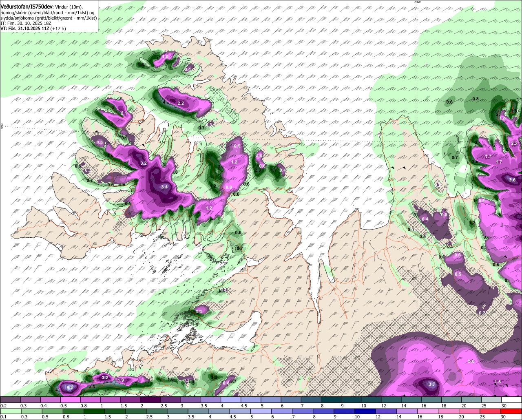Click the 3.4 precipitation value on the map
The height and width of the screenshot is (420, 522).
coord(164,187)
